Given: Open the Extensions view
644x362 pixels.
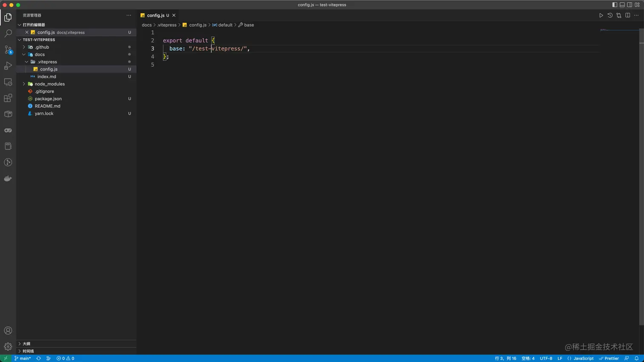Looking at the screenshot, I should pyautogui.click(x=8, y=98).
